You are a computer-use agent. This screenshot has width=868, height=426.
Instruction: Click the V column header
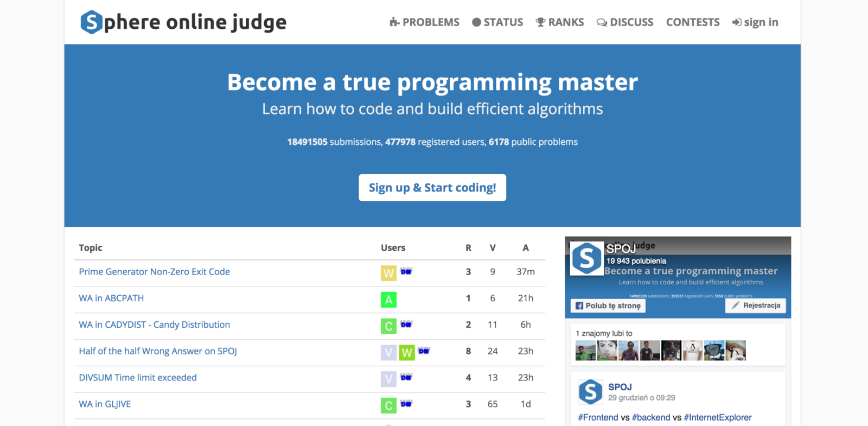pyautogui.click(x=493, y=248)
